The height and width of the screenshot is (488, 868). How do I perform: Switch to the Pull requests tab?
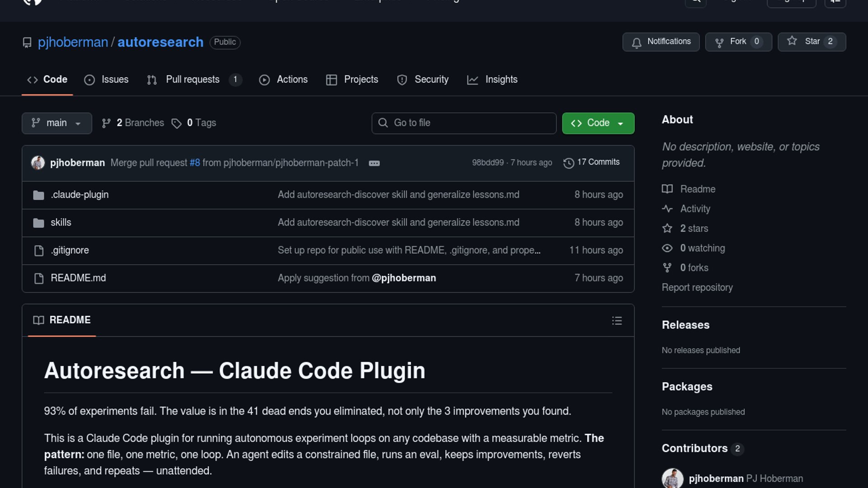point(193,80)
